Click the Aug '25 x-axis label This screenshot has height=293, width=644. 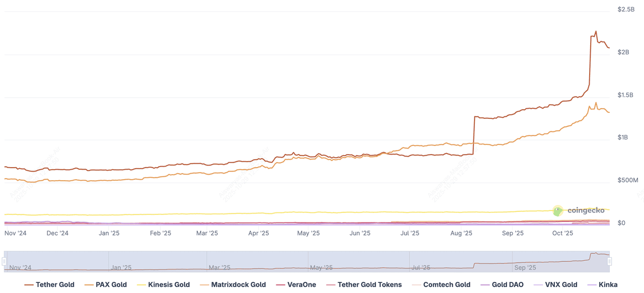(461, 234)
